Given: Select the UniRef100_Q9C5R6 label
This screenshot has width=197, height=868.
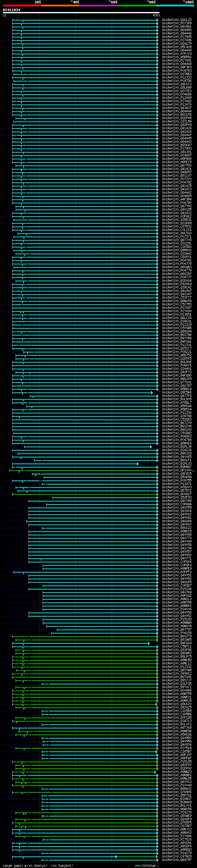Looking at the screenshot, I should [x=177, y=393].
